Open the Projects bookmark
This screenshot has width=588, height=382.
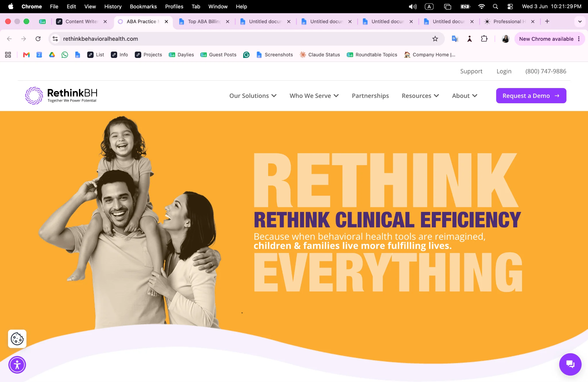pos(148,55)
